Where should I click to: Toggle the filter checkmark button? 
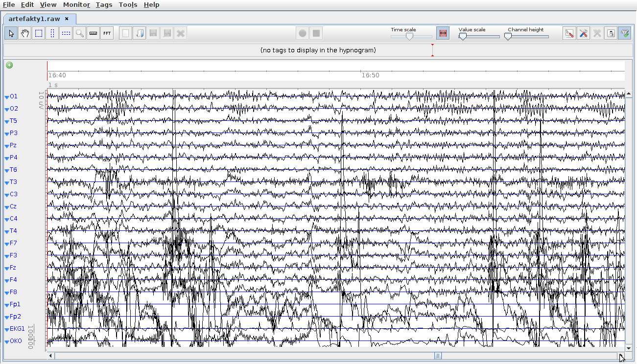tap(624, 33)
